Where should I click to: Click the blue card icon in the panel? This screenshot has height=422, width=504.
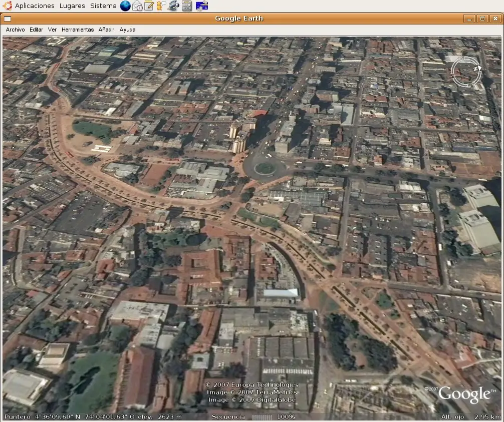(x=201, y=6)
